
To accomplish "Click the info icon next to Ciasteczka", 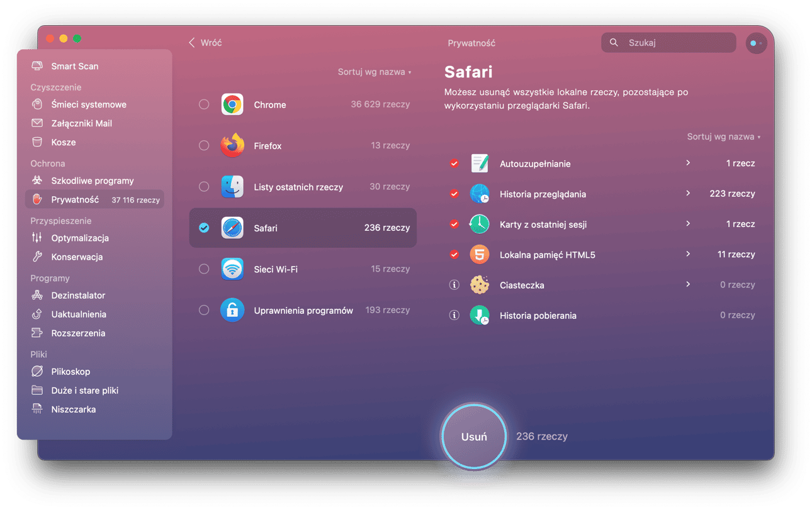I will (454, 285).
